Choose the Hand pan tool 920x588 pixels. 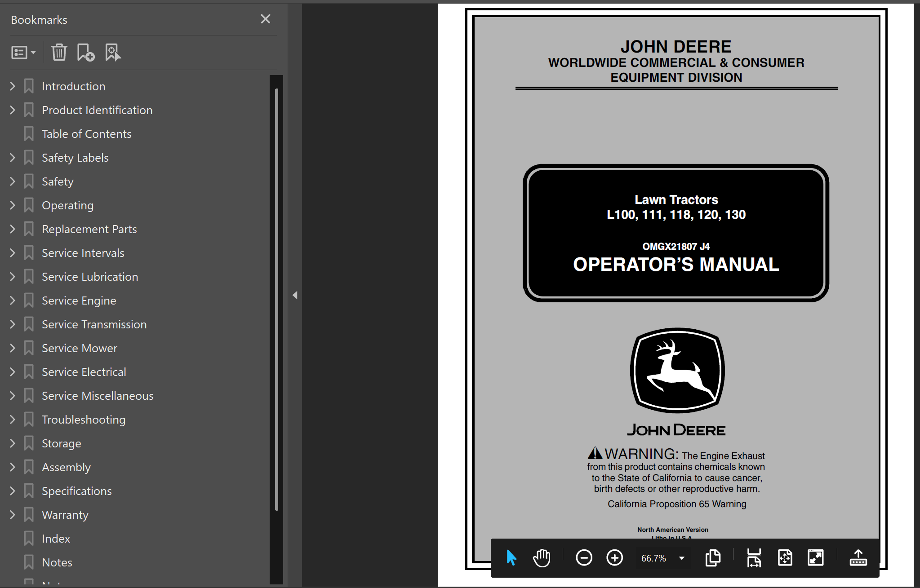click(542, 558)
